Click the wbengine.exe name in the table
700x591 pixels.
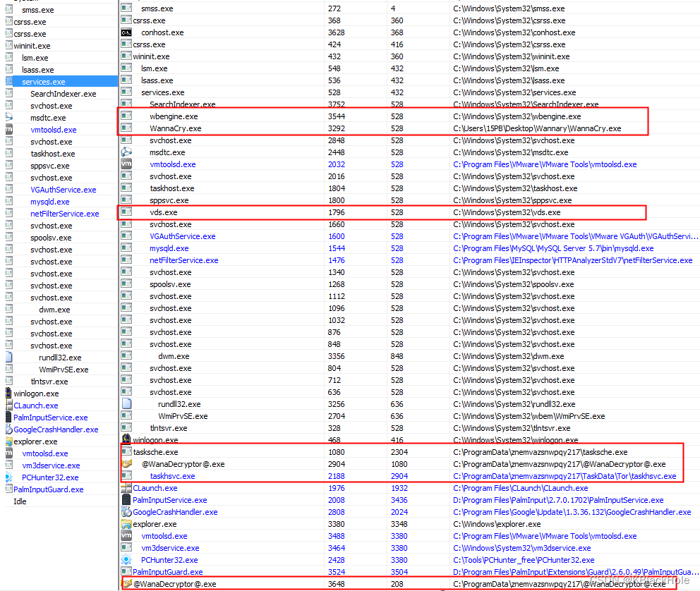click(x=174, y=116)
